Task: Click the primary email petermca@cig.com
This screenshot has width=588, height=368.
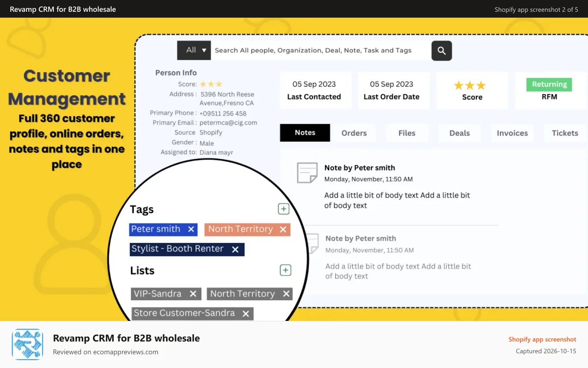Action: tap(228, 123)
